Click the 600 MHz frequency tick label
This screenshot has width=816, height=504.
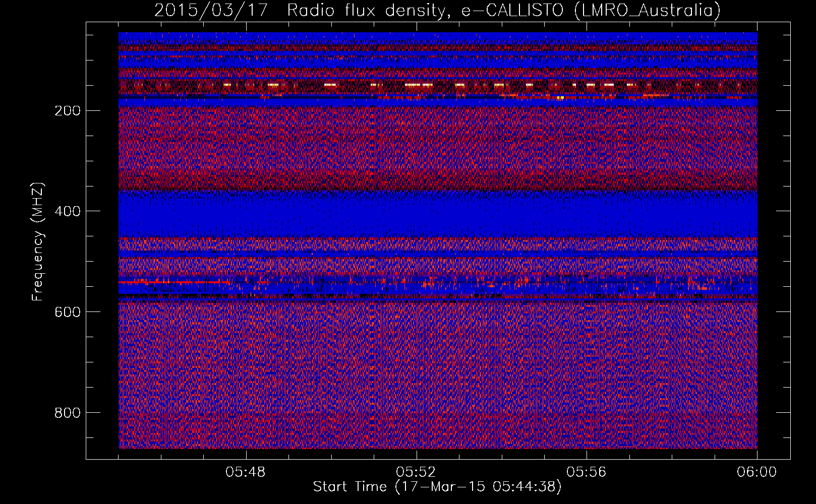[67, 312]
